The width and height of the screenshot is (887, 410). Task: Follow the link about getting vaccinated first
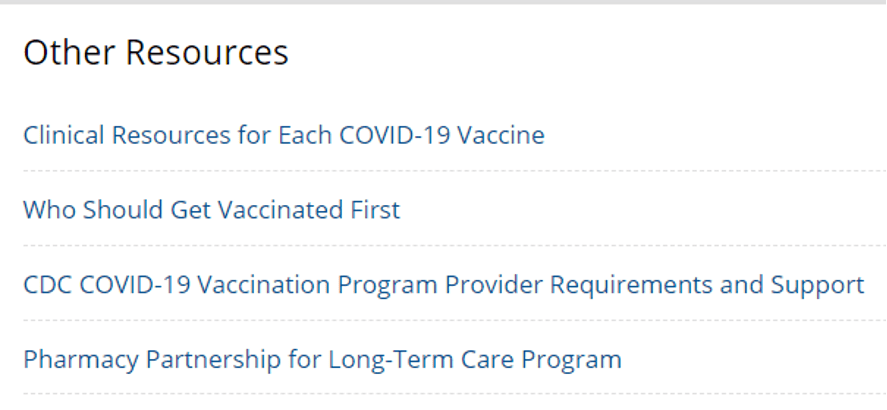211,210
